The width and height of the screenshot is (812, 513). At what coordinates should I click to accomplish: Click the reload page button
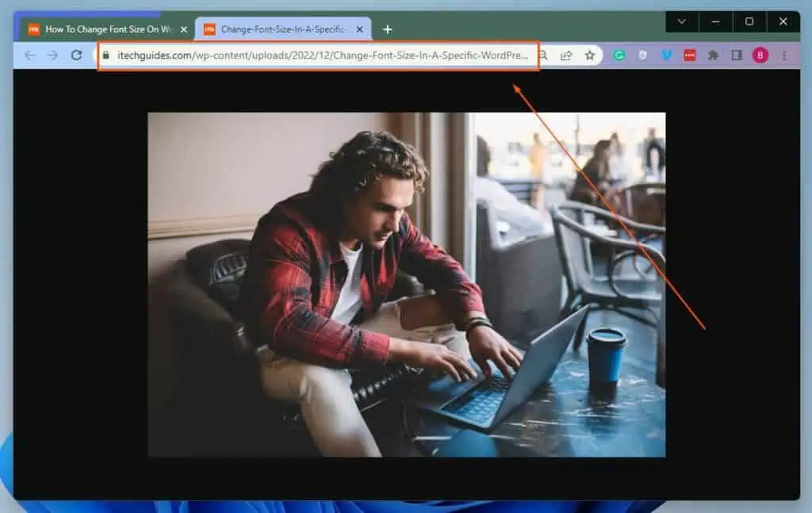click(x=75, y=56)
